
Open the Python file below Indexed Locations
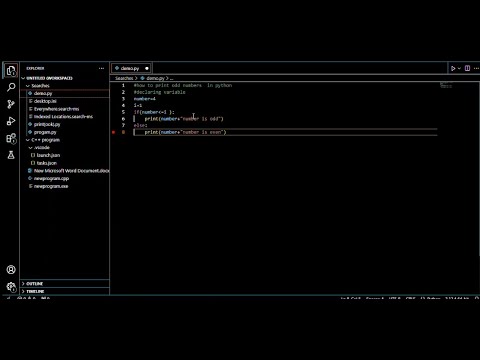point(65,124)
